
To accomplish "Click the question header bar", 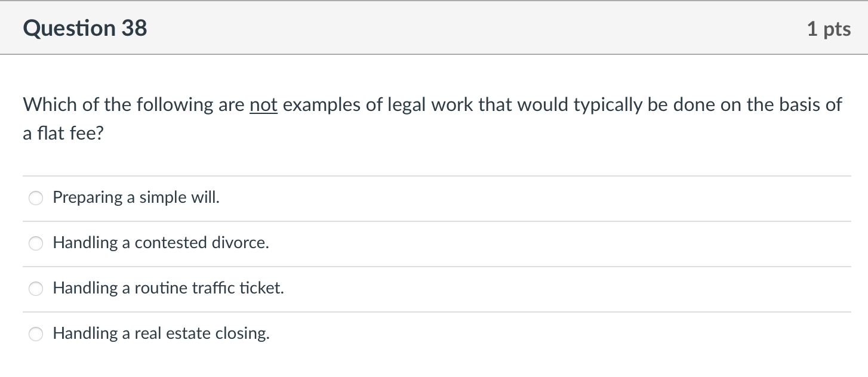I will coord(434,27).
